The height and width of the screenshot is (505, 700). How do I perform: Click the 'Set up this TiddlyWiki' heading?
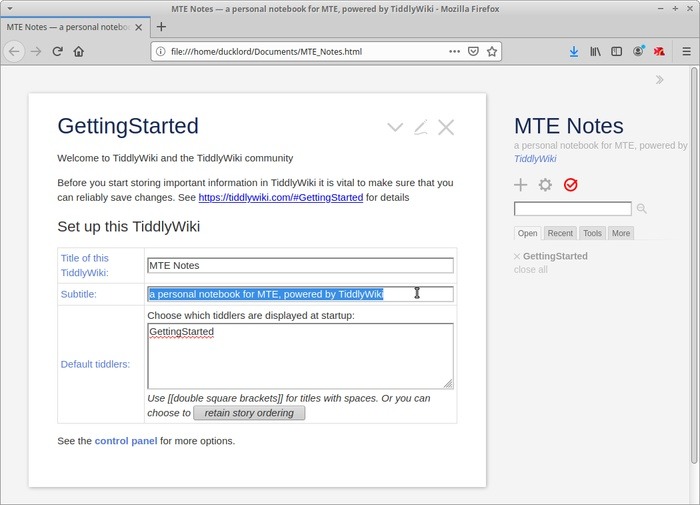point(129,226)
